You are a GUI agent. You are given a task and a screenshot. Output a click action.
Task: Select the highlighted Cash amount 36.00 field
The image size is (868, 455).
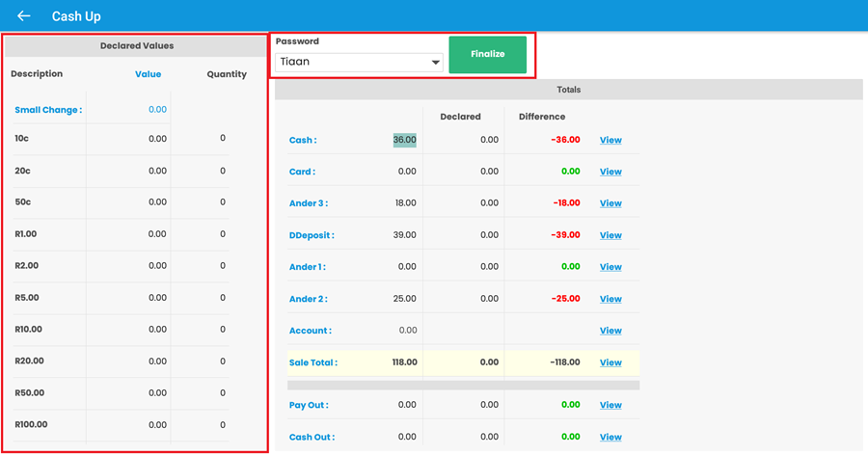click(x=404, y=140)
